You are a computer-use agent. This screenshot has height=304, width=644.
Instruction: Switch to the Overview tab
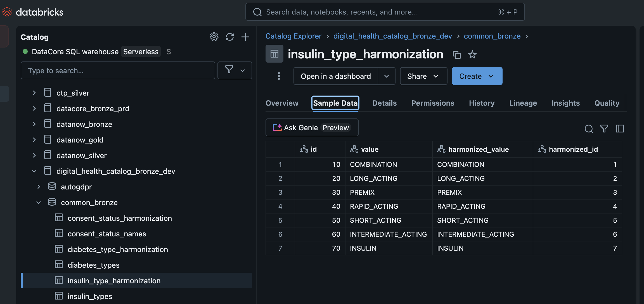pyautogui.click(x=282, y=103)
